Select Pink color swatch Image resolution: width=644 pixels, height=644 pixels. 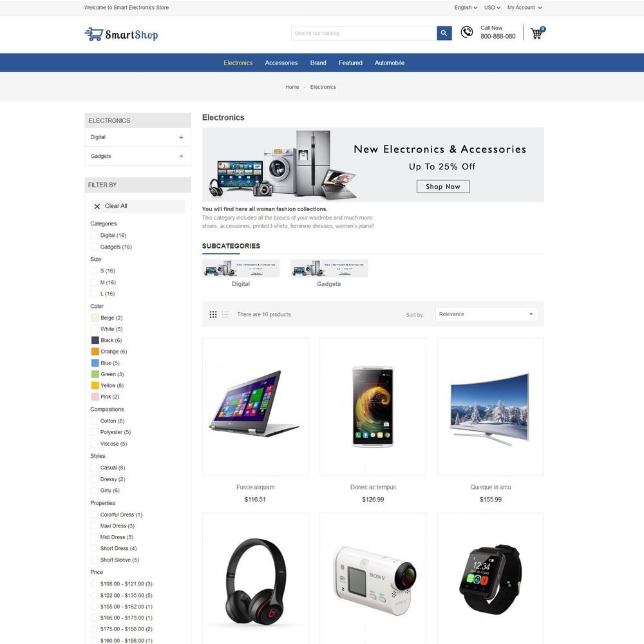point(95,397)
